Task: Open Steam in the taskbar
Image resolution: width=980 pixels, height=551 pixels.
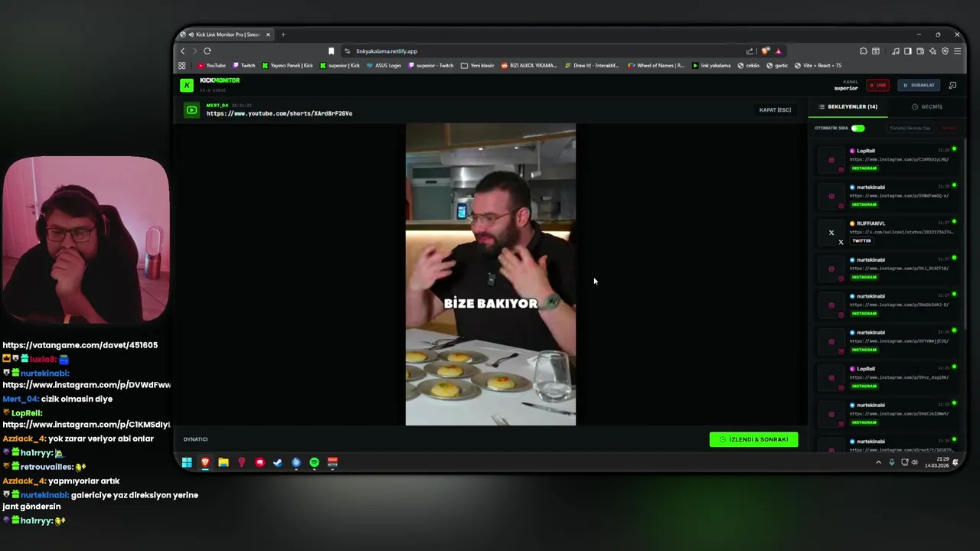Action: point(277,462)
